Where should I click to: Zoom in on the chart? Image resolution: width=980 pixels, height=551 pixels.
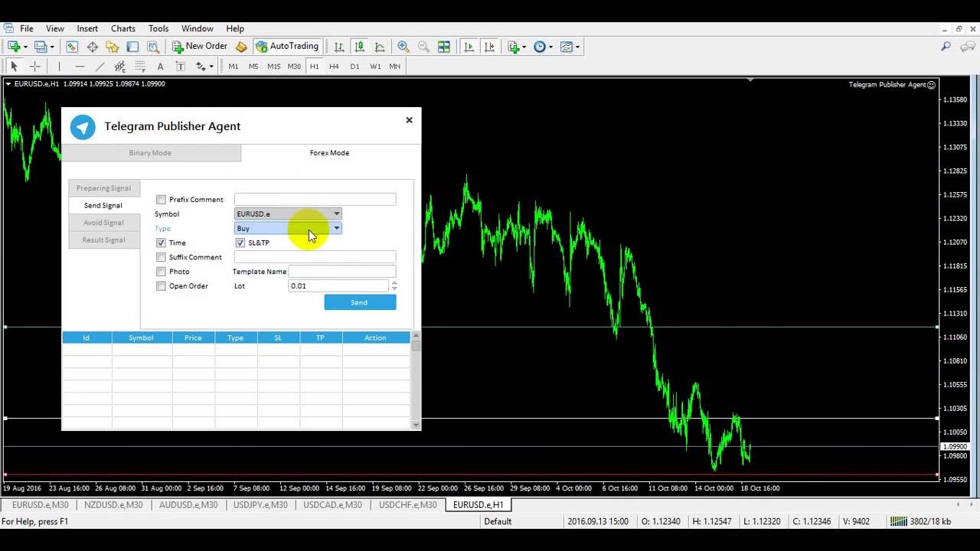coord(403,47)
